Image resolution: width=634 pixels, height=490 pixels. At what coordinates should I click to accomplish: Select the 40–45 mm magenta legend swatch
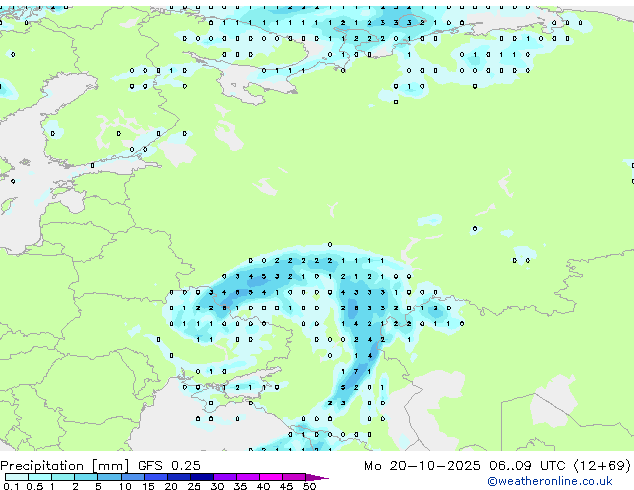(x=271, y=477)
